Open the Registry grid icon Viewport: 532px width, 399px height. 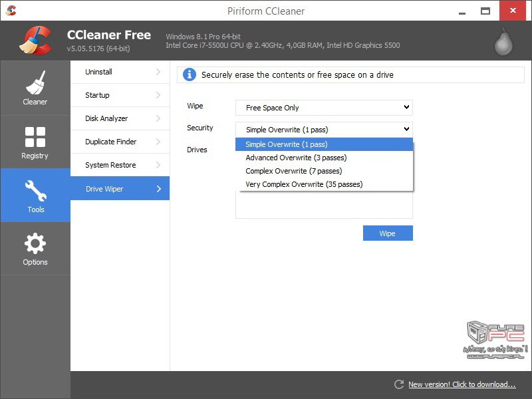(35, 138)
